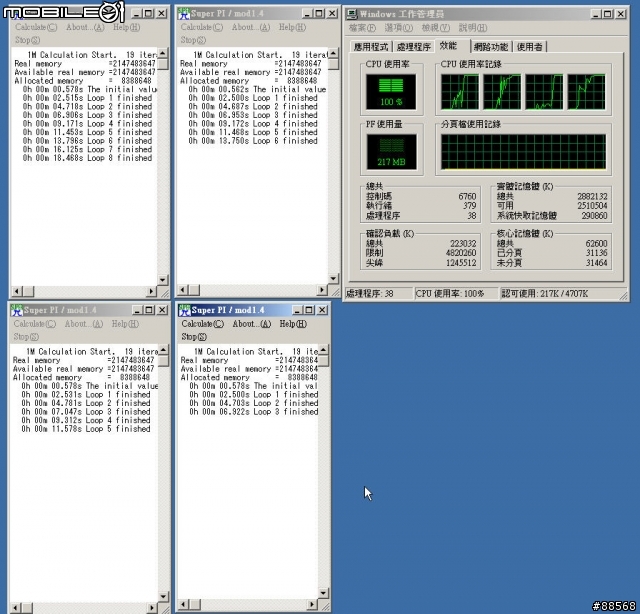Screen dimensions: 640x614
Task: Click scroll-right arrow in top-left Super PI window
Action: pyautogui.click(x=151, y=291)
